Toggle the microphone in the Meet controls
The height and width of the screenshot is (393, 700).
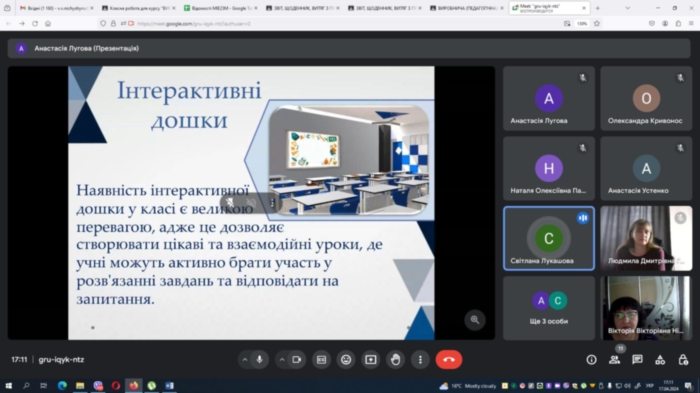259,360
